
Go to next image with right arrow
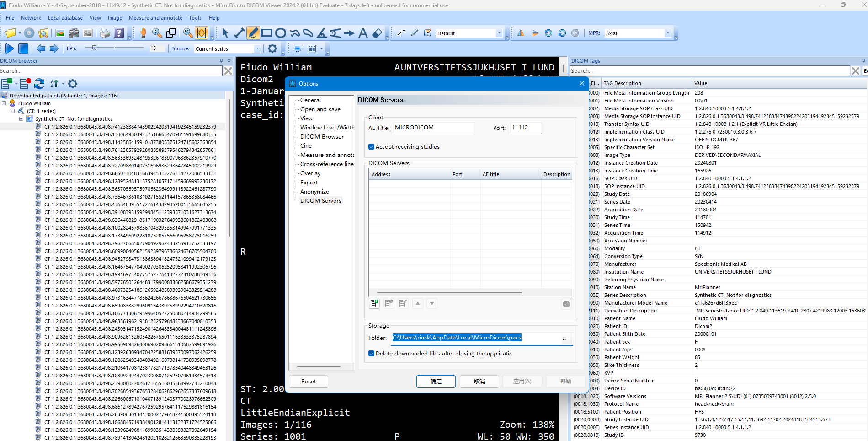[x=54, y=48]
